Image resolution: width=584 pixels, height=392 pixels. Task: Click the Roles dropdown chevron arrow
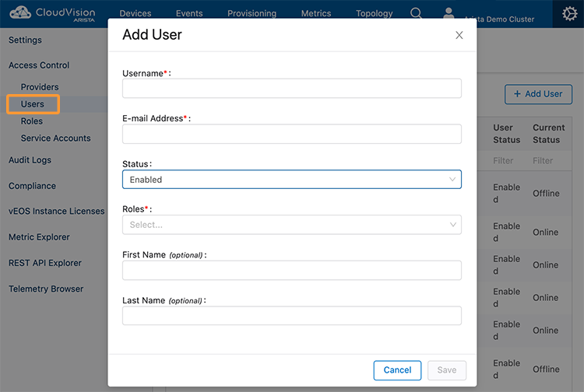[x=453, y=225]
